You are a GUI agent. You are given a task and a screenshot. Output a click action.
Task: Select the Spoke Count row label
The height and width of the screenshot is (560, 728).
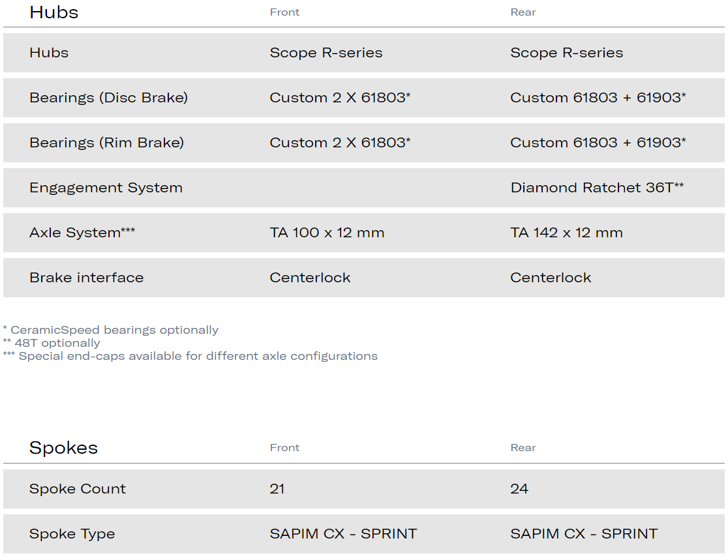pos(78,489)
